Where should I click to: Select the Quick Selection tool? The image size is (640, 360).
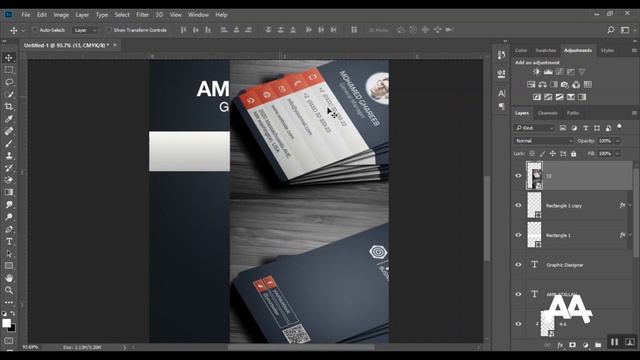[x=9, y=94]
